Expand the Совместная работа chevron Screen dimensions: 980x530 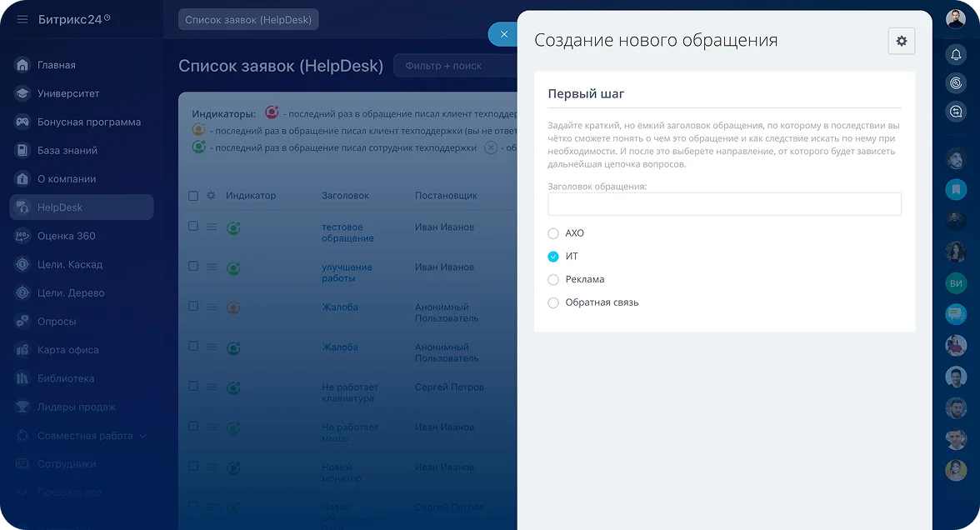click(143, 436)
